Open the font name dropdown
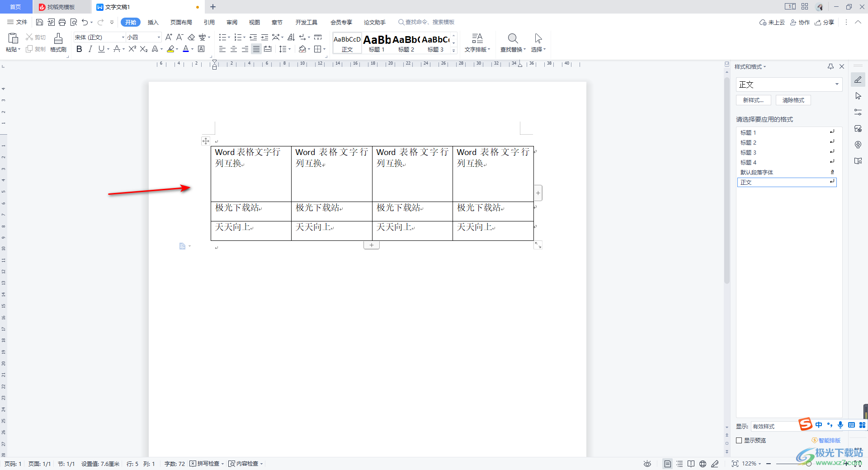This screenshot has width=868, height=470. 123,37
